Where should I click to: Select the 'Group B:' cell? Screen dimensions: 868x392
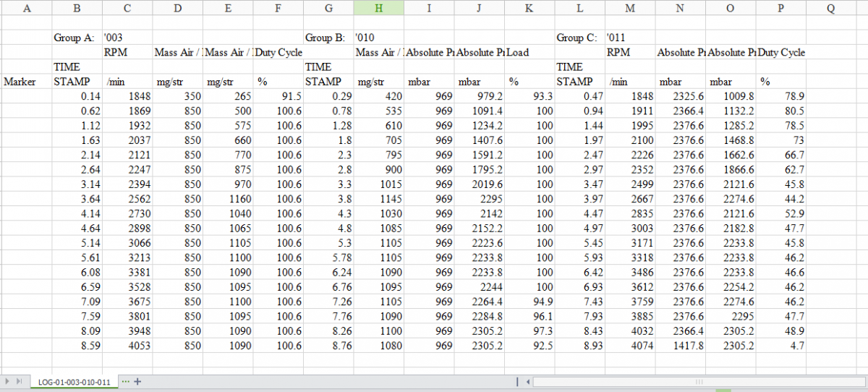pyautogui.click(x=328, y=38)
